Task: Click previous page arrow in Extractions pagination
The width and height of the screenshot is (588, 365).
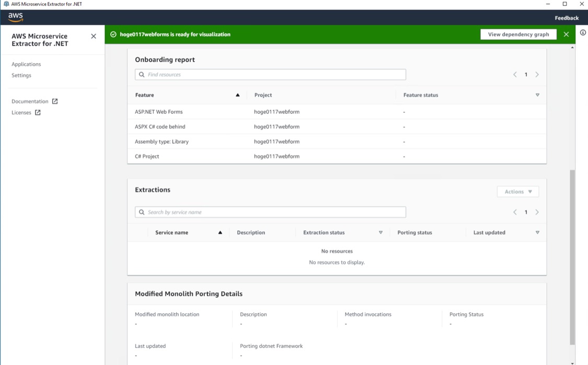Action: [515, 211]
